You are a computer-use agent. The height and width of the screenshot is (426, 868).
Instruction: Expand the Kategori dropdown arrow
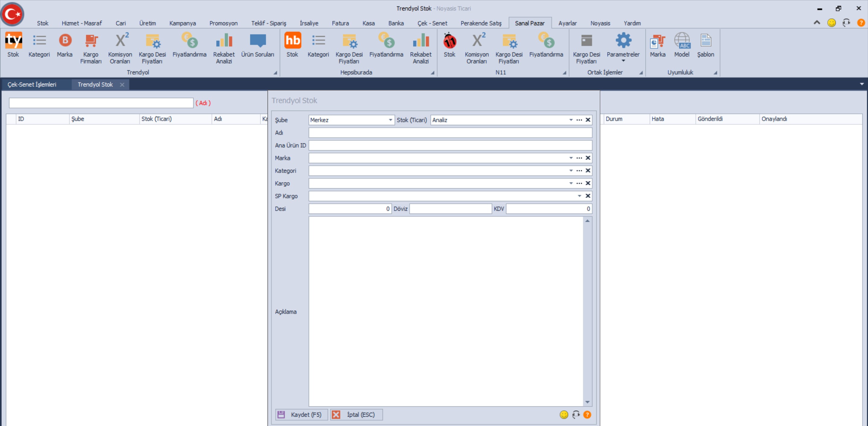(x=571, y=171)
